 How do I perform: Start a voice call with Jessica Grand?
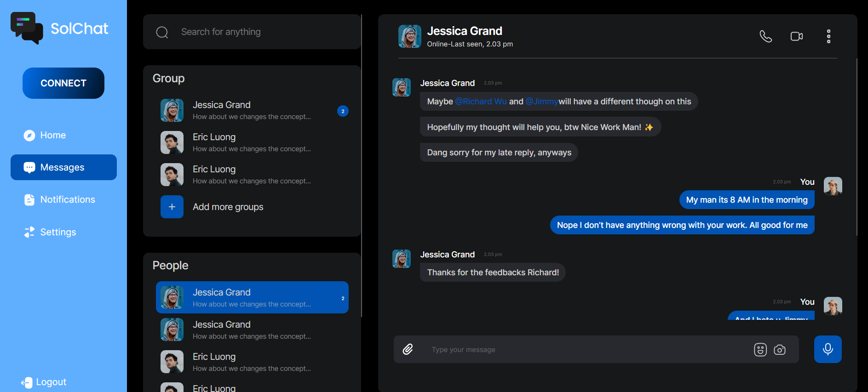765,36
